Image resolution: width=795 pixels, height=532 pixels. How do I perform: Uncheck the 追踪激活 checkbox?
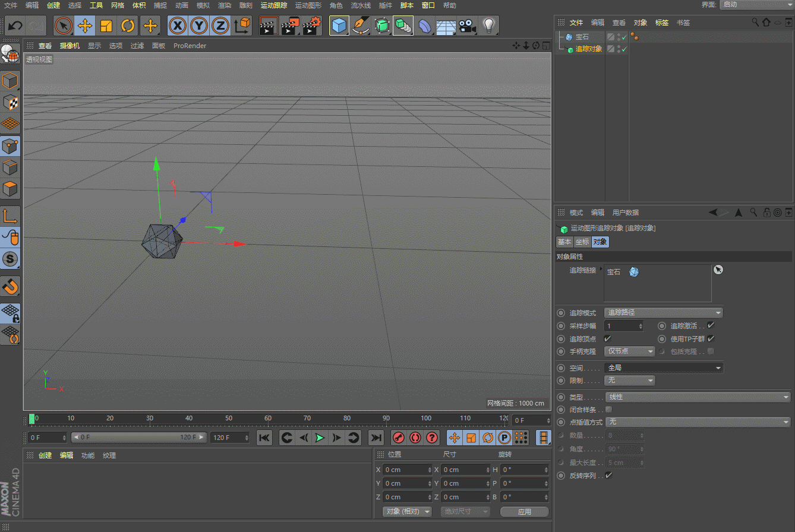711,325
